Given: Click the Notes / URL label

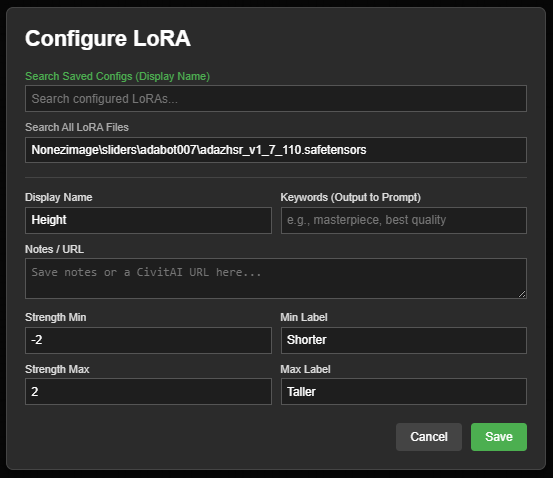Looking at the screenshot, I should (x=54, y=249).
